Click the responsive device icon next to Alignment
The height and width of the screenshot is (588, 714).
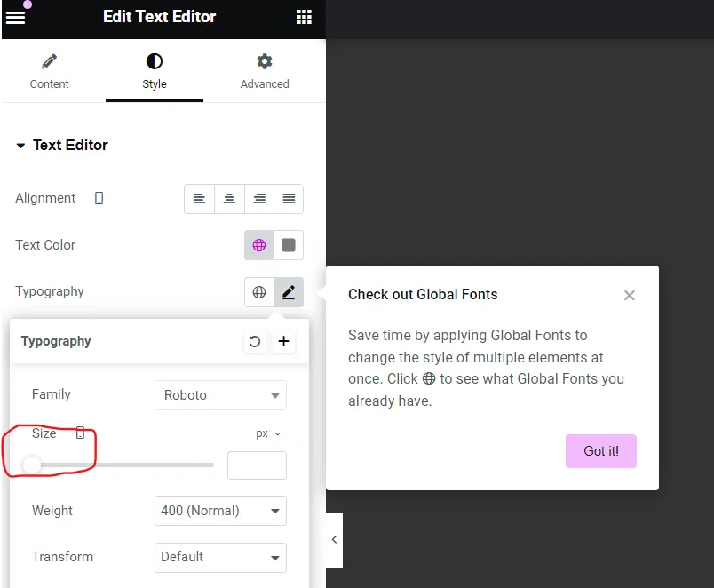(x=98, y=198)
